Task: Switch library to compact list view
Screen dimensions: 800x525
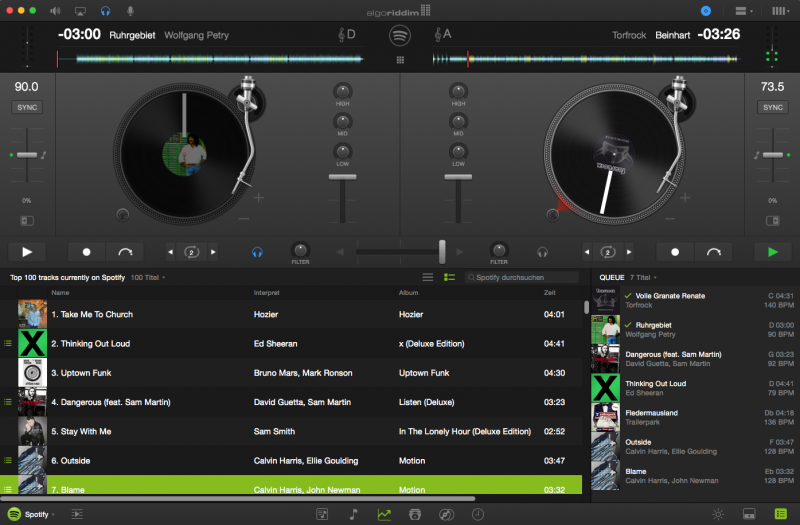Action: tap(428, 277)
